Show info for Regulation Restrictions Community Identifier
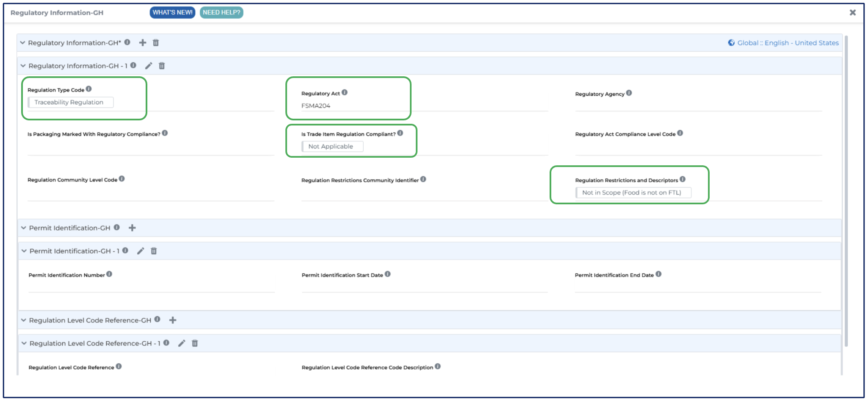868x401 pixels. (423, 179)
